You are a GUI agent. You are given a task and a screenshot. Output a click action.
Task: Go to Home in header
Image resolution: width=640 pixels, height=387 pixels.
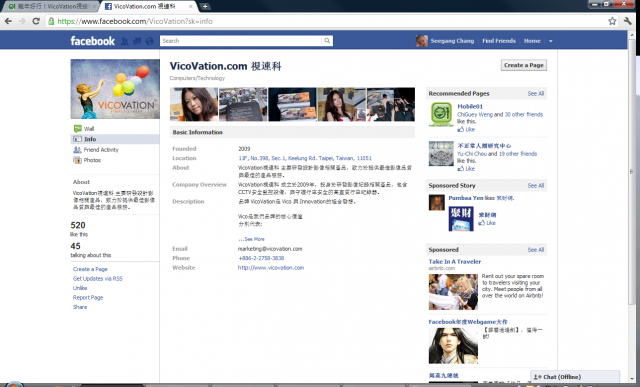click(532, 41)
